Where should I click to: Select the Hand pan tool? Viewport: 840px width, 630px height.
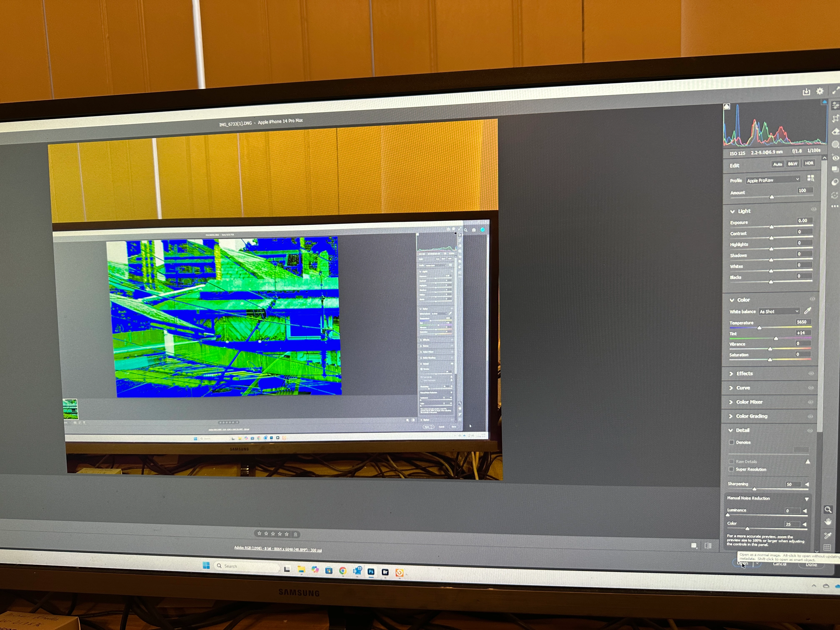coord(828,522)
